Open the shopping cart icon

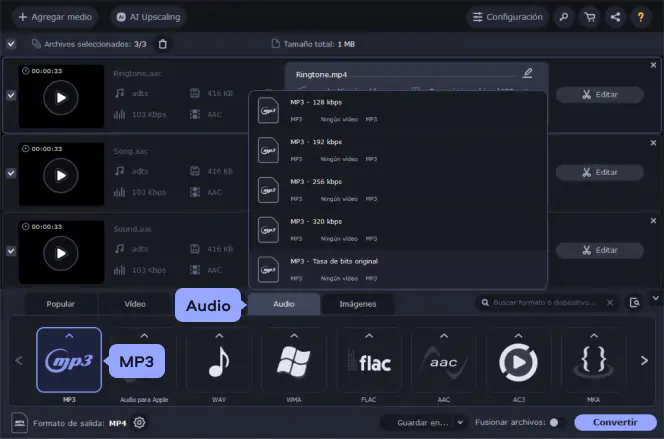click(x=588, y=17)
